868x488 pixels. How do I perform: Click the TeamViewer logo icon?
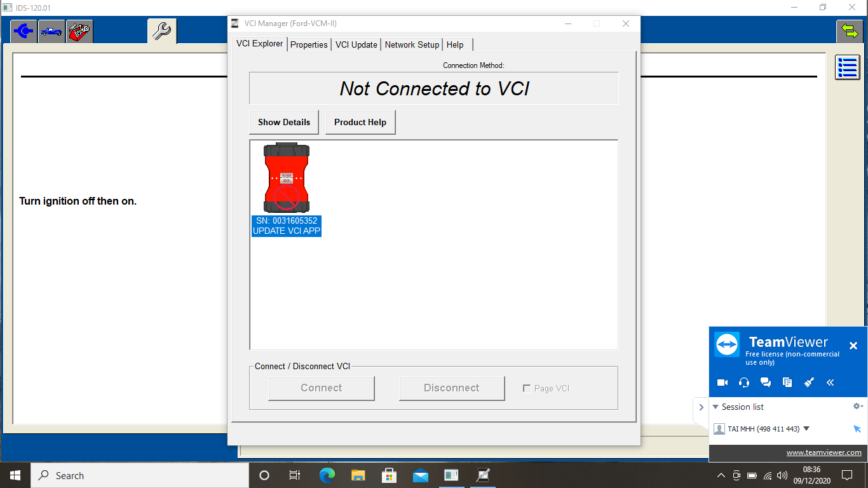pos(727,345)
